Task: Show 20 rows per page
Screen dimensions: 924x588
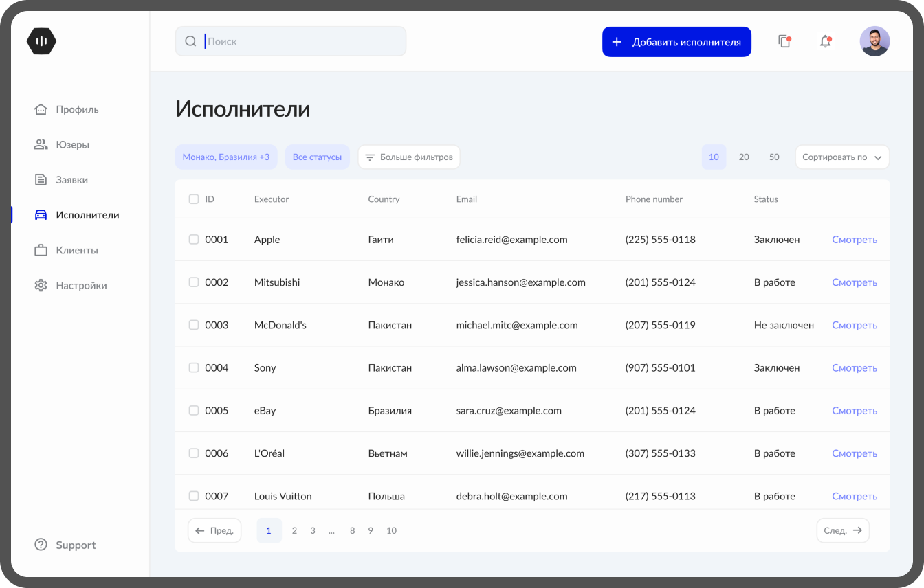Action: pyautogui.click(x=744, y=157)
